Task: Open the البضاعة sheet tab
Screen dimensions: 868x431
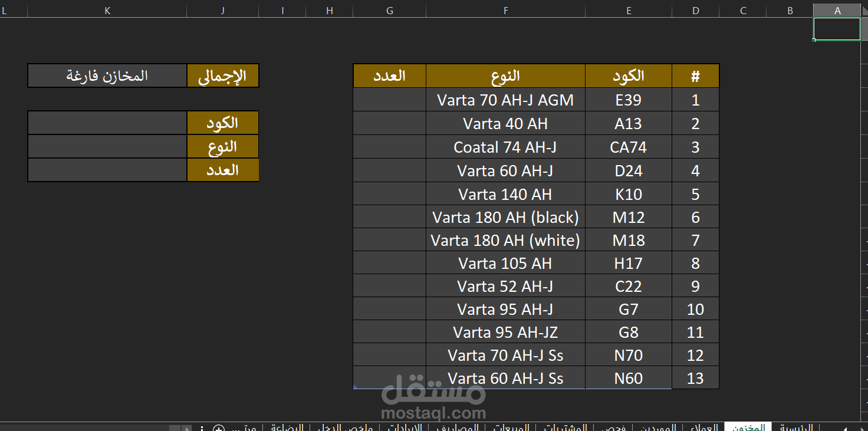Action: pos(287,428)
